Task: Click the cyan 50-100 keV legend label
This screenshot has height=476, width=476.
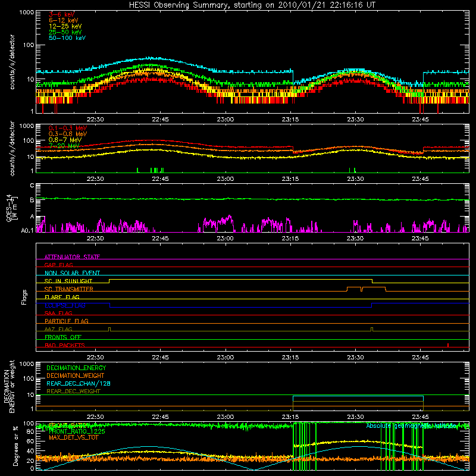Action: click(x=67, y=38)
